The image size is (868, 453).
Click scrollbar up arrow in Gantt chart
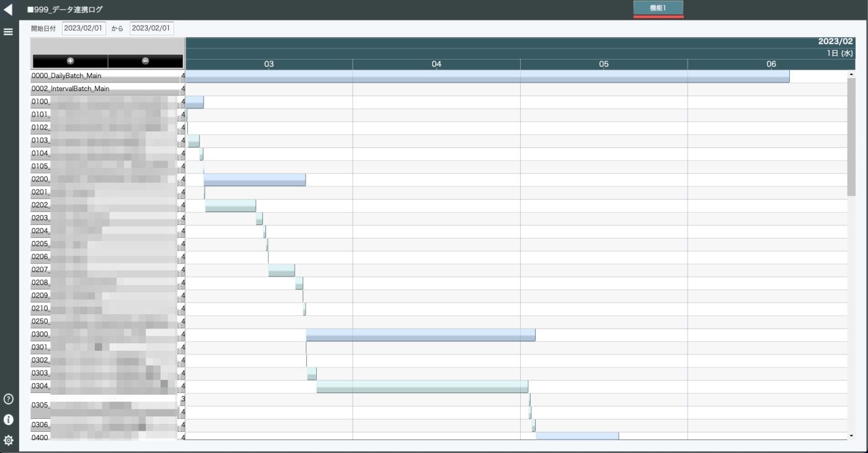coord(851,74)
